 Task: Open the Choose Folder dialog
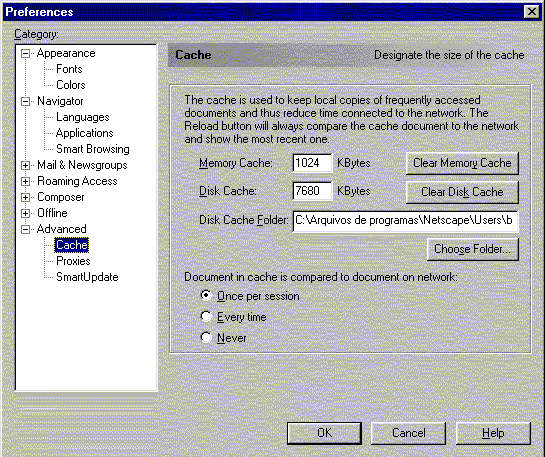[x=472, y=249]
